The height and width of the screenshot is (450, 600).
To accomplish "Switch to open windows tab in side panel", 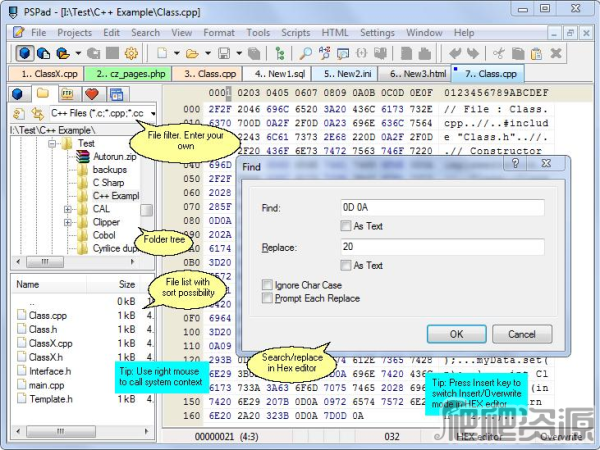I will [x=116, y=94].
